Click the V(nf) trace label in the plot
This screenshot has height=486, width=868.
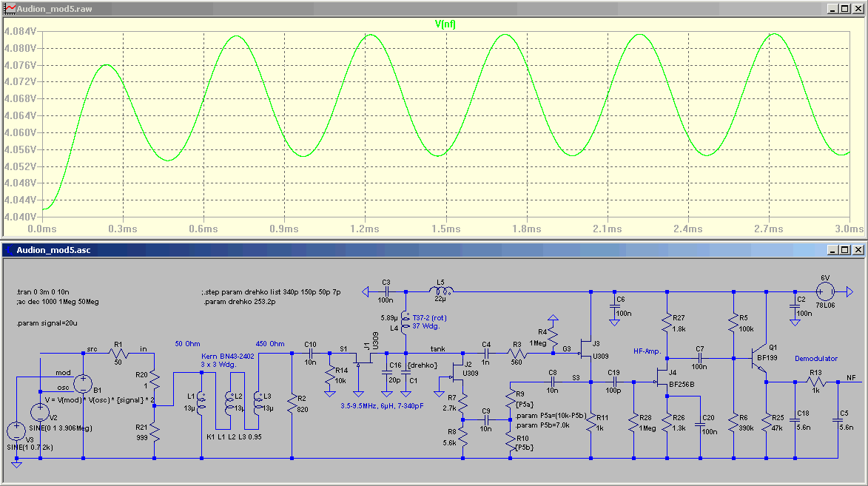tap(445, 24)
